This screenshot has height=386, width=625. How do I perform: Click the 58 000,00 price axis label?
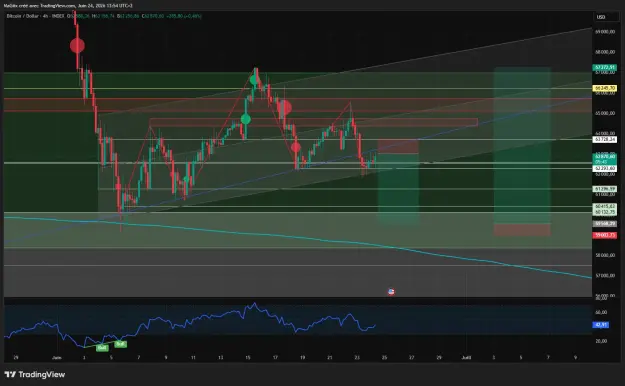pyautogui.click(x=605, y=255)
